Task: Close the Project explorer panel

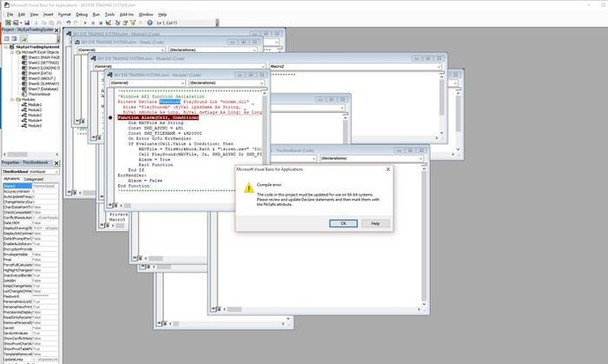Action: click(x=56, y=30)
